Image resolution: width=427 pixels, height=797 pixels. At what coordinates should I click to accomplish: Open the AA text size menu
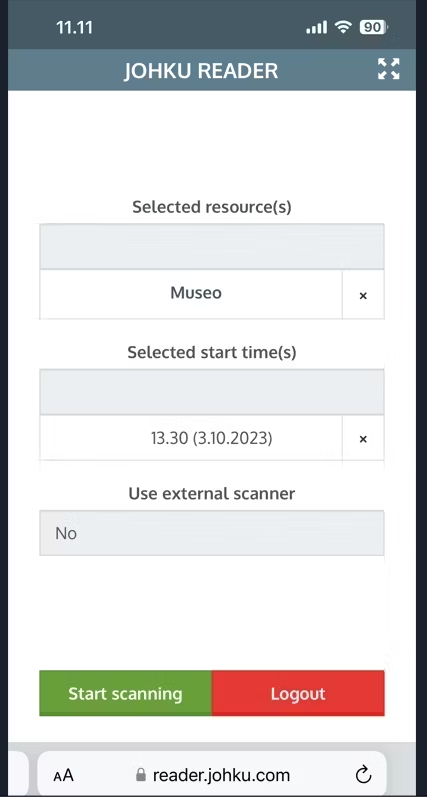pyautogui.click(x=63, y=776)
